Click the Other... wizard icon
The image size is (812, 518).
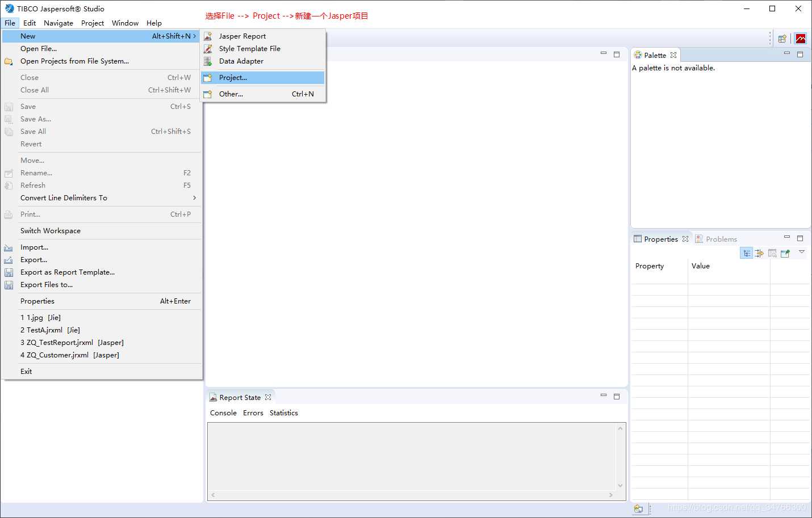click(208, 94)
